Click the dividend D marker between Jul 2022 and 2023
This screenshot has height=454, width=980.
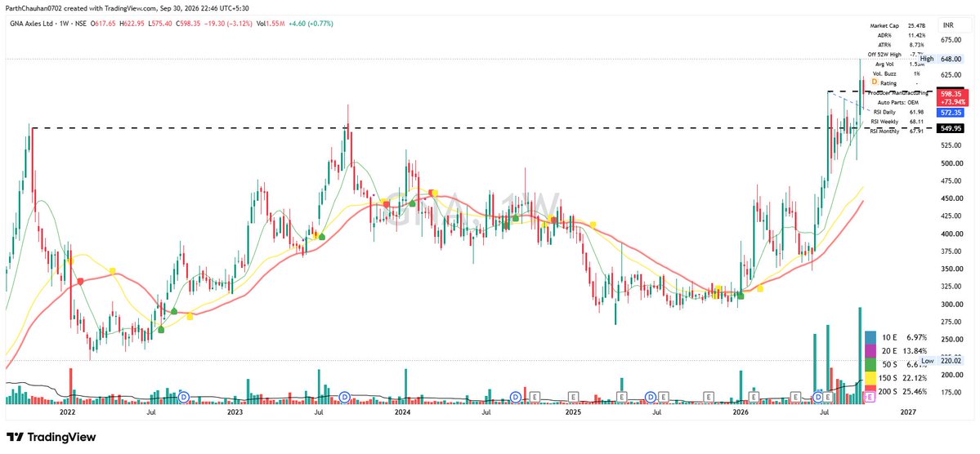point(184,397)
